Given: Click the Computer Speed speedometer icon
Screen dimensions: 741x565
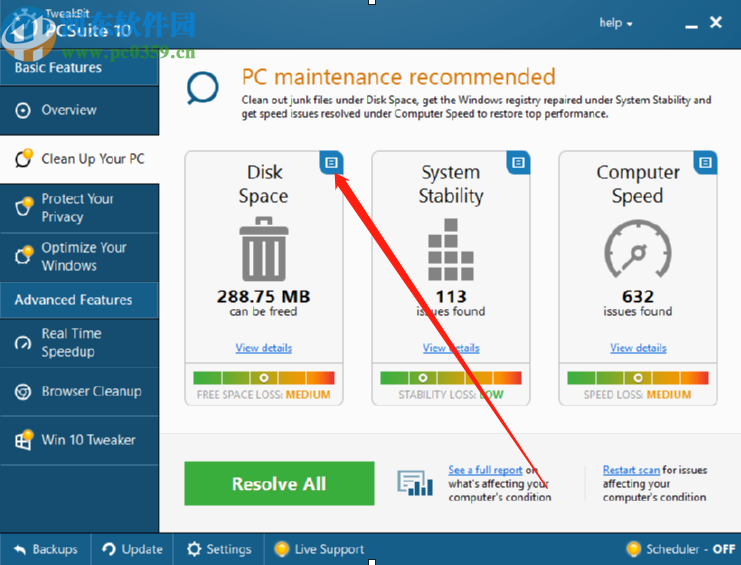Looking at the screenshot, I should coord(638,249).
